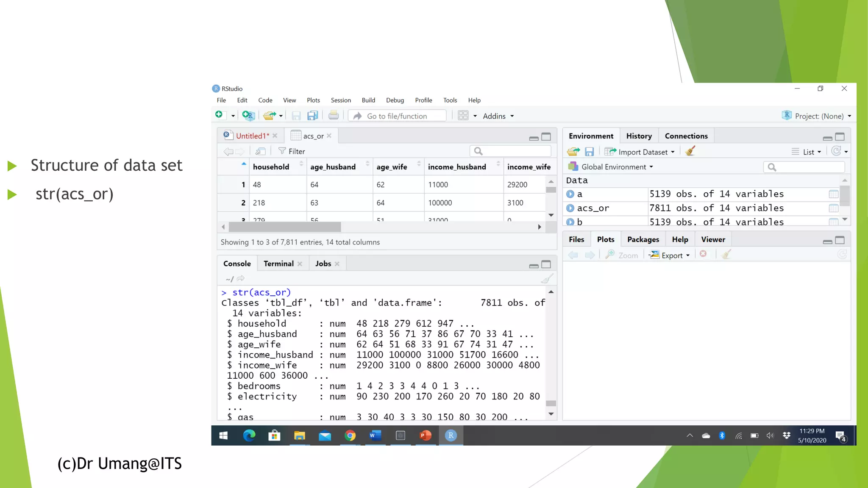Open the Code menu
Viewport: 868px width, 488px height.
265,100
